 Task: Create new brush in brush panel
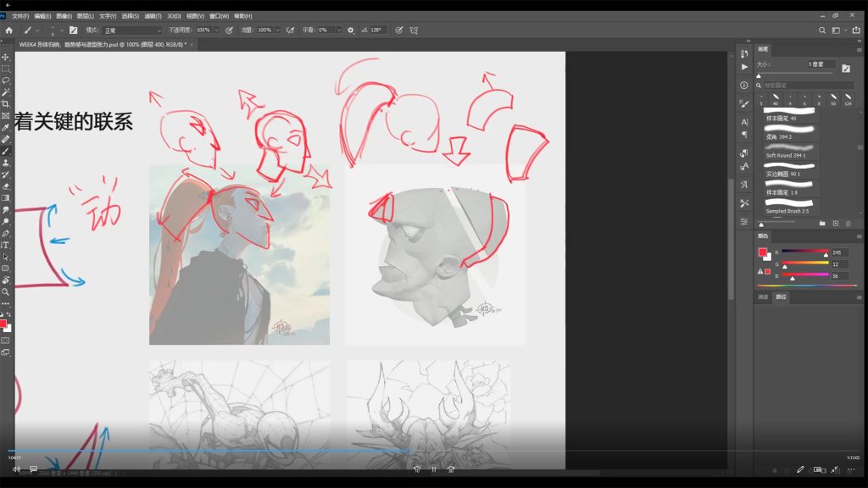(836, 224)
